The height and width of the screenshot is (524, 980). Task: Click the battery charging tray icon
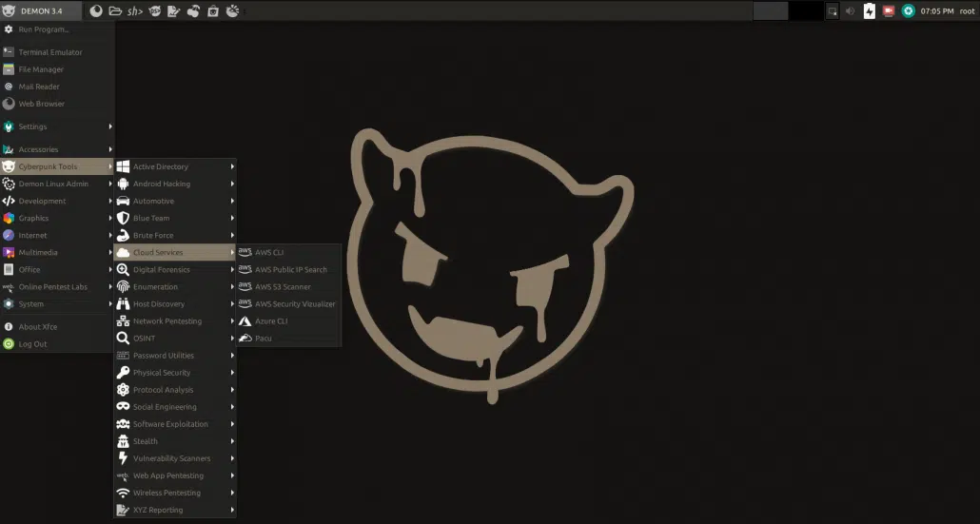[x=870, y=10]
